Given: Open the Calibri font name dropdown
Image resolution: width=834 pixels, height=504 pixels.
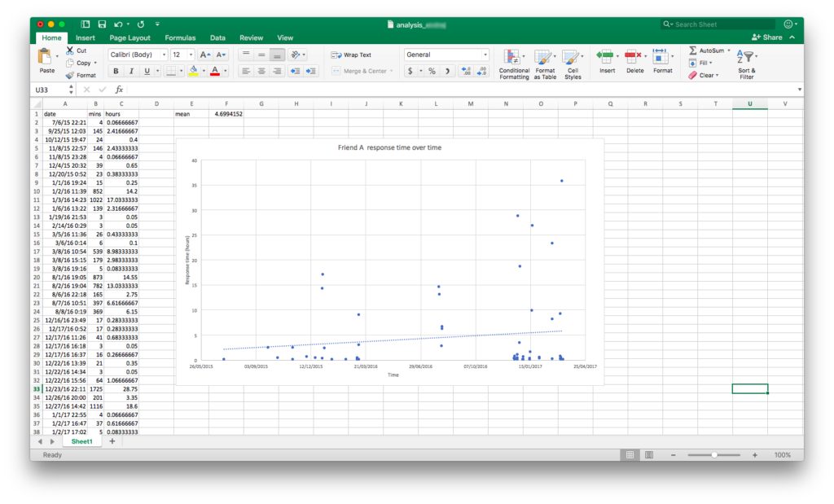Looking at the screenshot, I should click(164, 55).
